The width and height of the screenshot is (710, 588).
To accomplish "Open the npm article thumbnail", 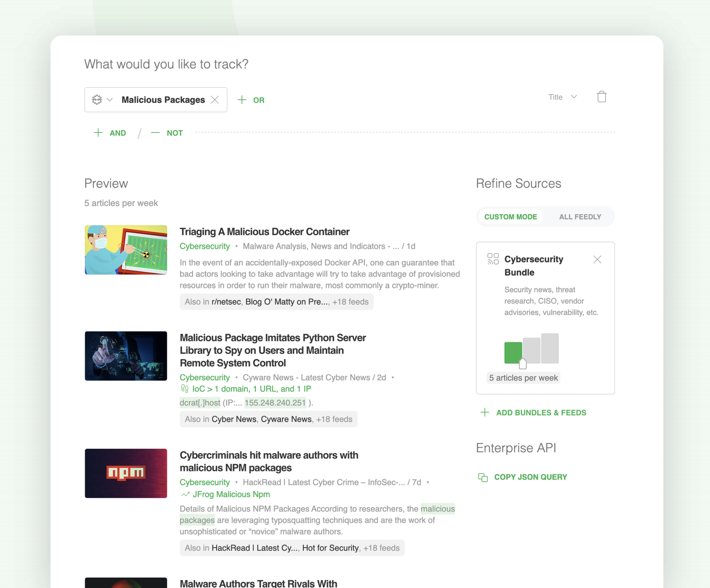I will point(126,473).
